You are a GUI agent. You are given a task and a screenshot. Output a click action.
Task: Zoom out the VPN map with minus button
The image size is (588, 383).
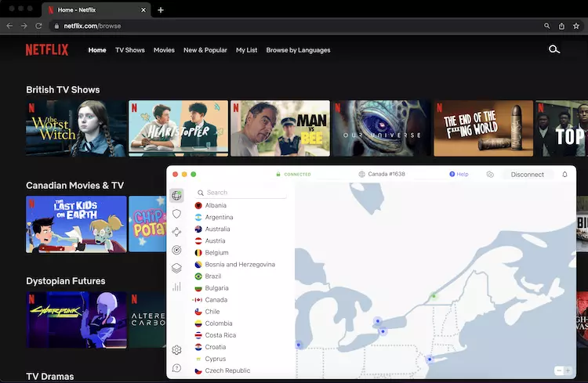click(559, 370)
